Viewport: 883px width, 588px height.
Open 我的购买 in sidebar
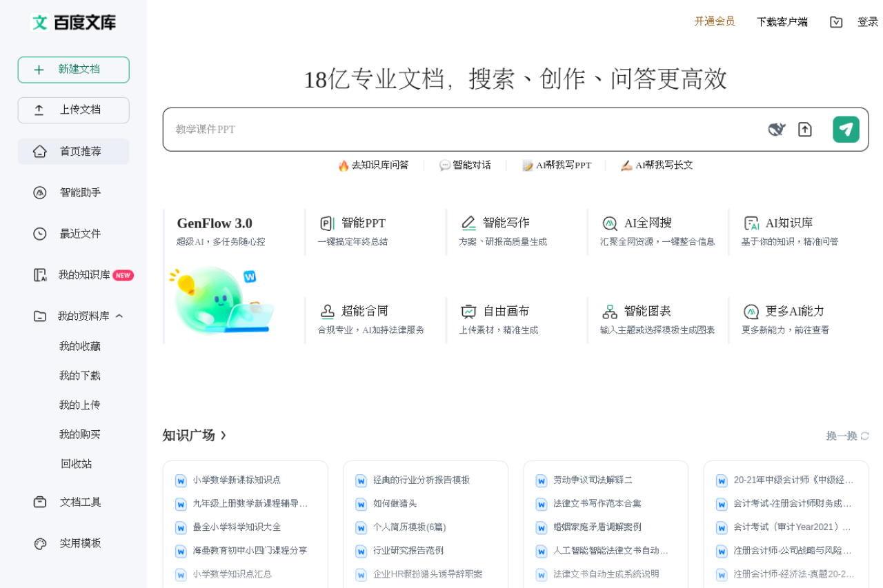[80, 434]
